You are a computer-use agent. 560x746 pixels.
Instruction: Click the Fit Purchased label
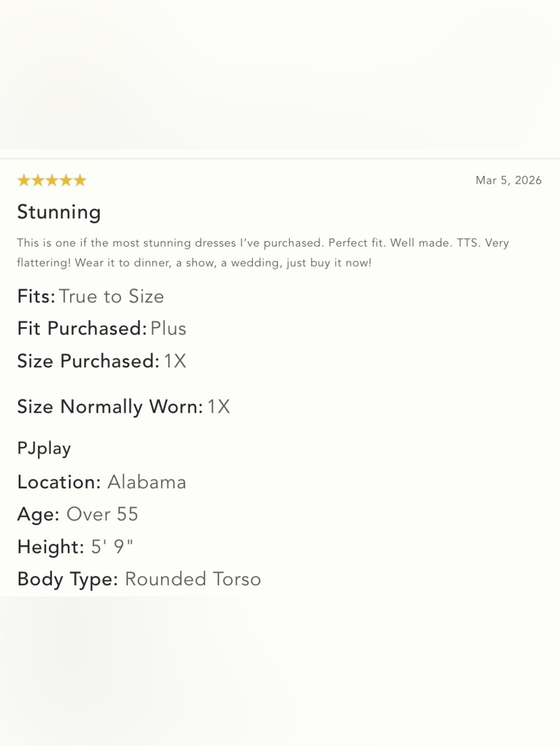pos(82,328)
